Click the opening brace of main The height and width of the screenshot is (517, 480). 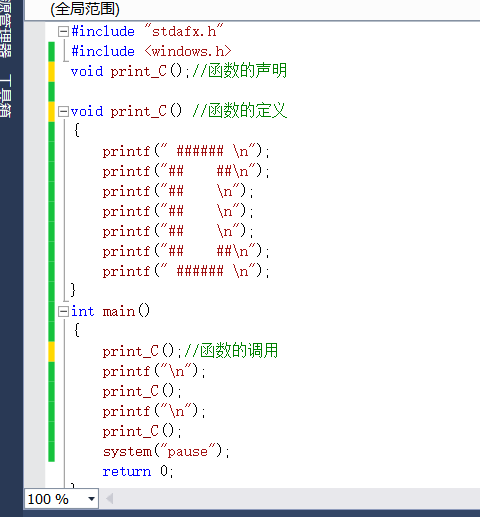(77, 330)
